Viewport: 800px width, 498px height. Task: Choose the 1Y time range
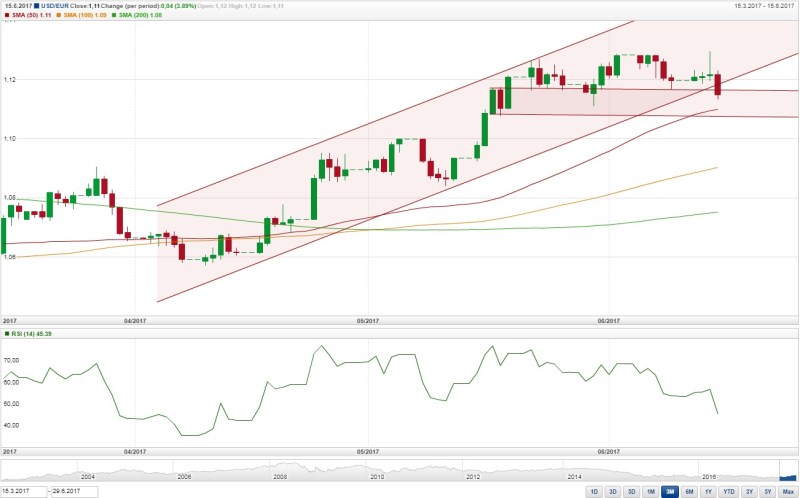(x=709, y=492)
